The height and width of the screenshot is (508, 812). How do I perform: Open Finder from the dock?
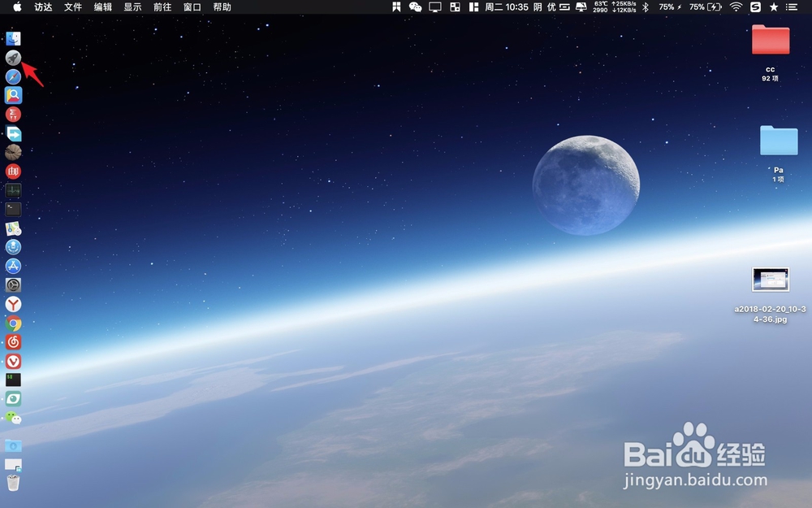click(x=13, y=38)
